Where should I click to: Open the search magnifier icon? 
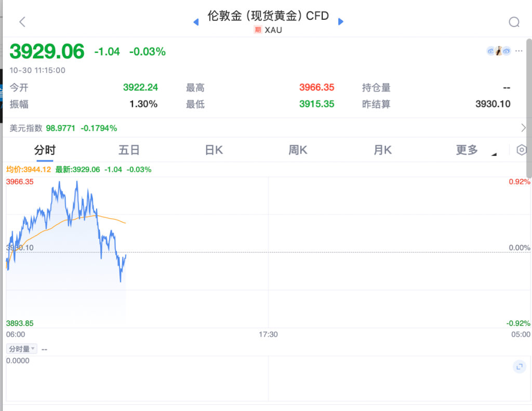[514, 22]
